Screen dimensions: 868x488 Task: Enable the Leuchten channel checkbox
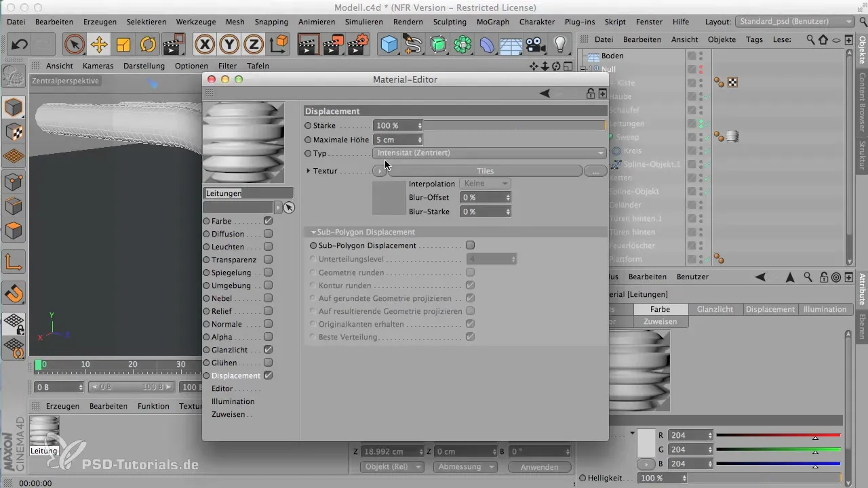pos(269,247)
